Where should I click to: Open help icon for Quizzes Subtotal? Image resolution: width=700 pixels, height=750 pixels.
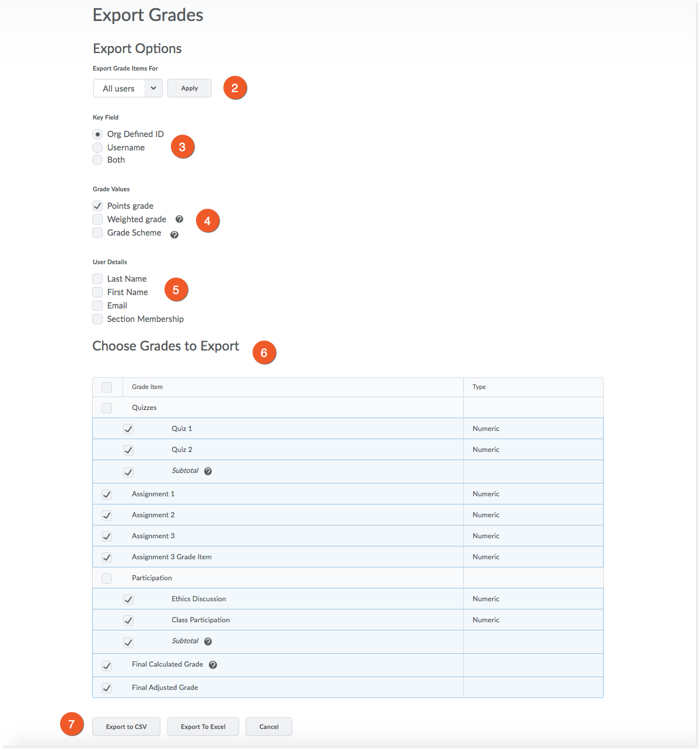pos(208,471)
